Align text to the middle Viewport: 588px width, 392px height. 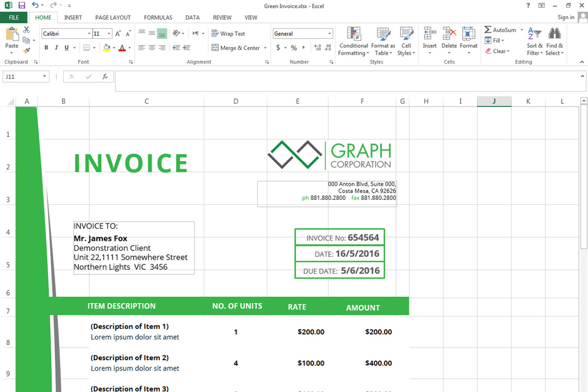coord(152,33)
